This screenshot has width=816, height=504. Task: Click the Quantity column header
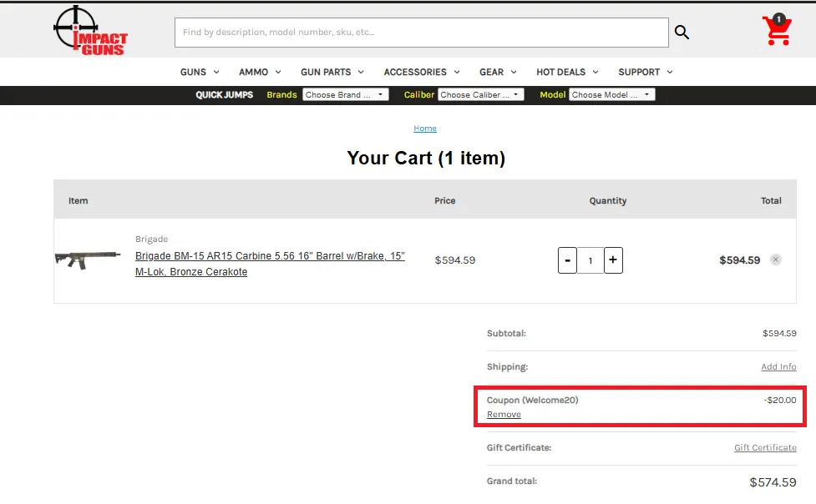[x=608, y=201]
